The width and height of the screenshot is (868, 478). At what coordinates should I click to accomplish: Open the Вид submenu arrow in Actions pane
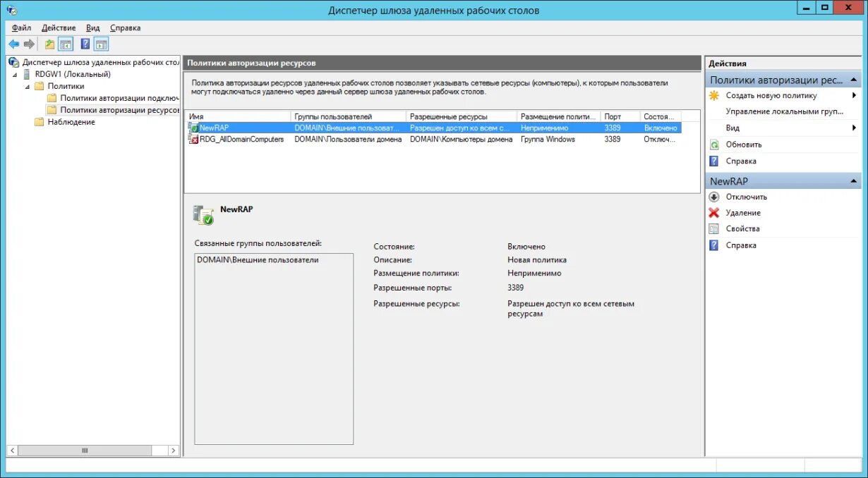pyautogui.click(x=855, y=128)
